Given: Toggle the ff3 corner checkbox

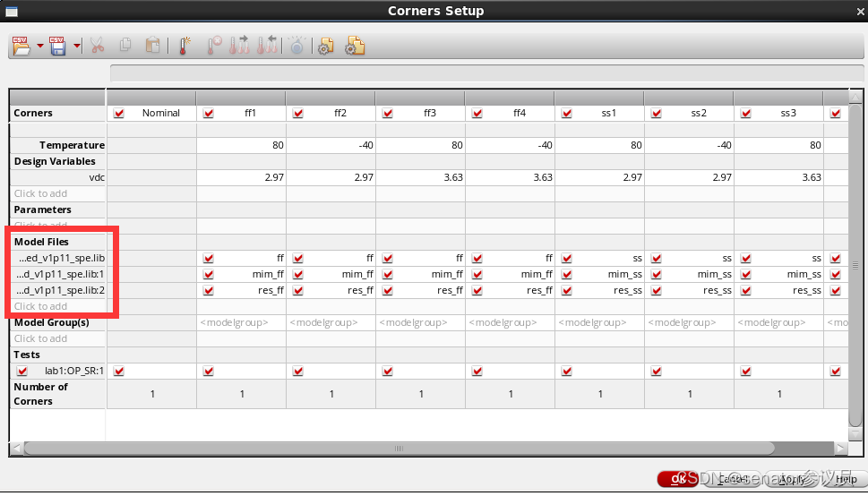Looking at the screenshot, I should coord(388,113).
